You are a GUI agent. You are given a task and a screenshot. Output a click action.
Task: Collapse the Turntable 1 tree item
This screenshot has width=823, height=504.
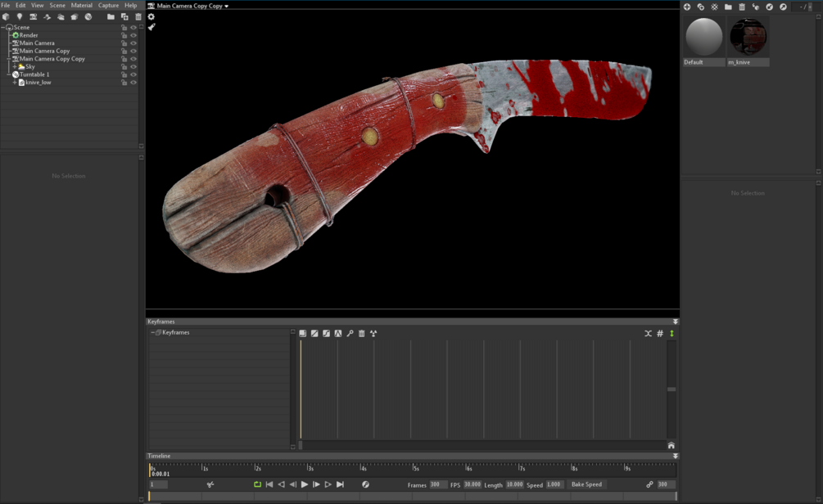8,74
